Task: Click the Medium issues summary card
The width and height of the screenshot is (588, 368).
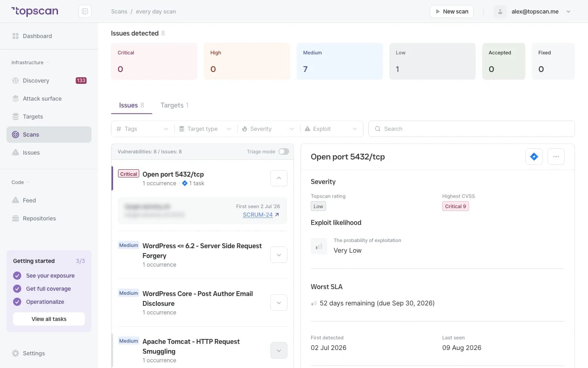Action: click(x=340, y=61)
